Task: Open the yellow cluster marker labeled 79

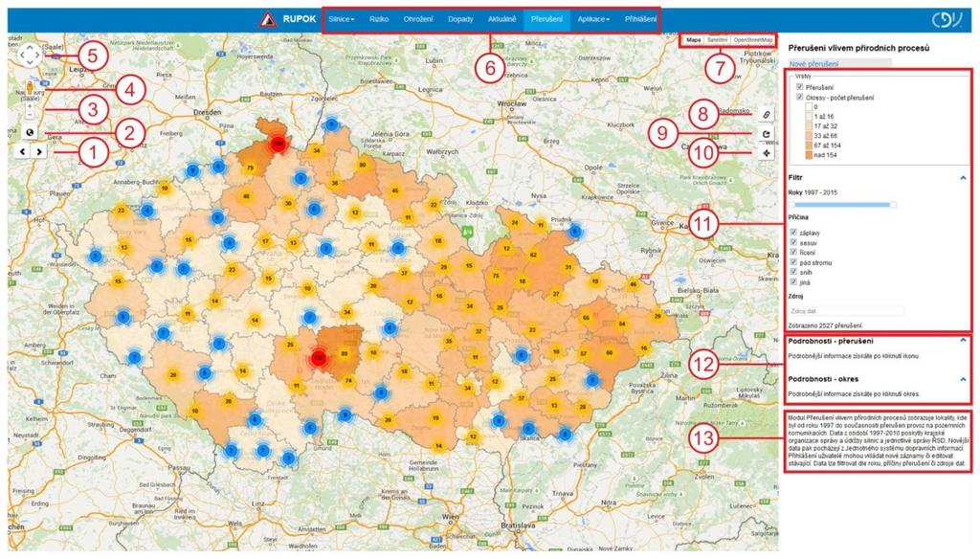Action: (x=250, y=168)
